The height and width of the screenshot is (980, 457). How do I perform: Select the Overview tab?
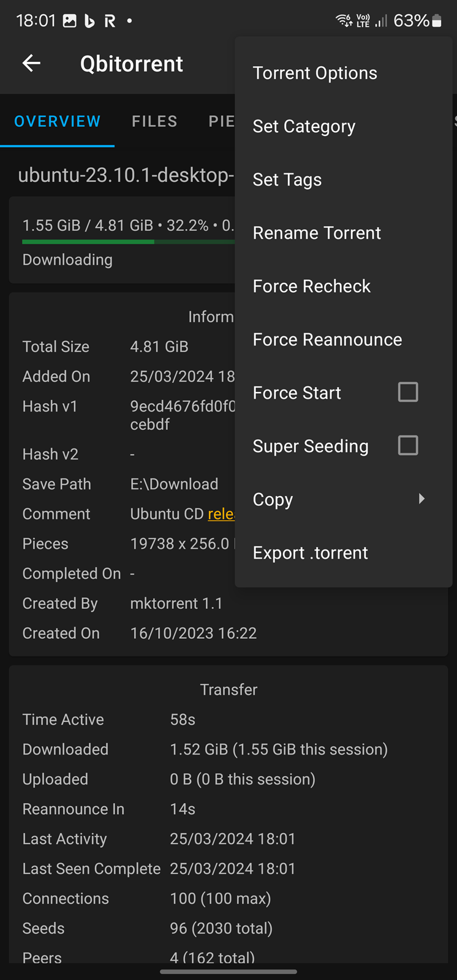58,121
